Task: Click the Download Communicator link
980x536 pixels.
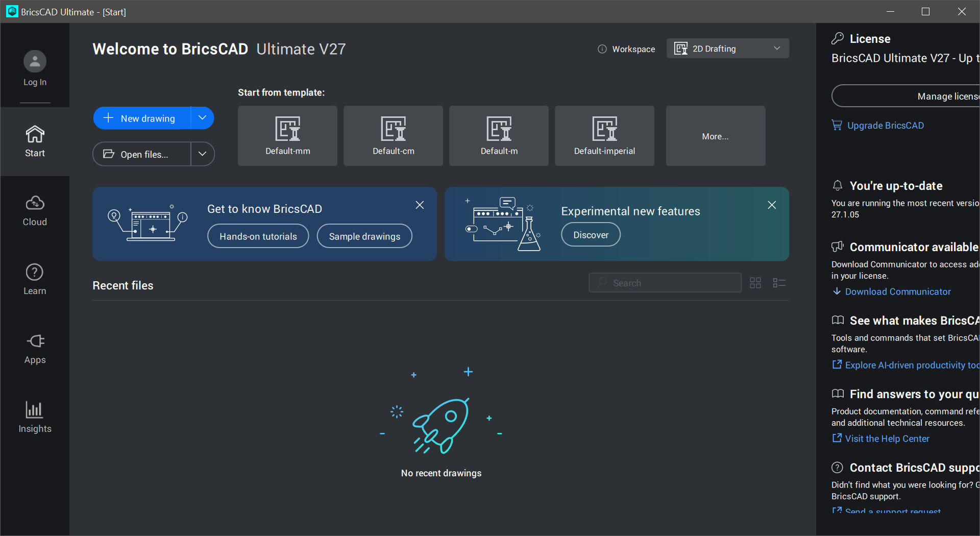Action: (898, 291)
